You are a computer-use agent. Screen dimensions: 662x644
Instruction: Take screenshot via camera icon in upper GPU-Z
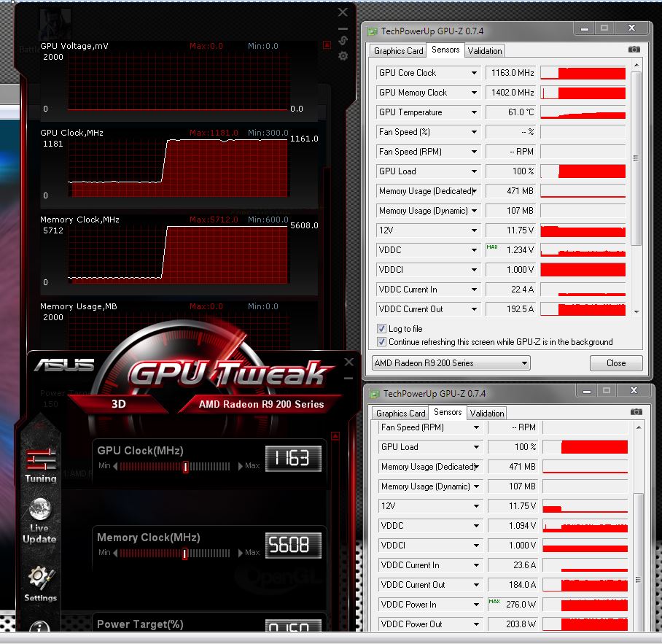(x=634, y=50)
